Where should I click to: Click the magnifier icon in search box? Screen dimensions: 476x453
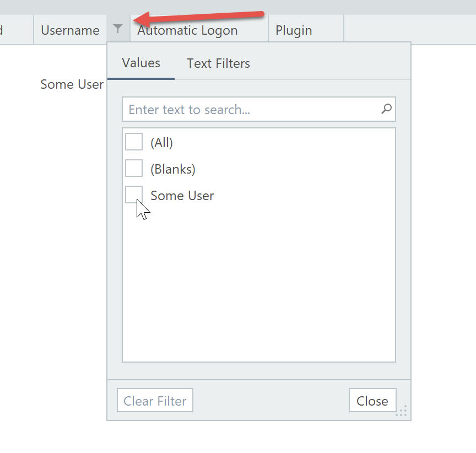387,109
